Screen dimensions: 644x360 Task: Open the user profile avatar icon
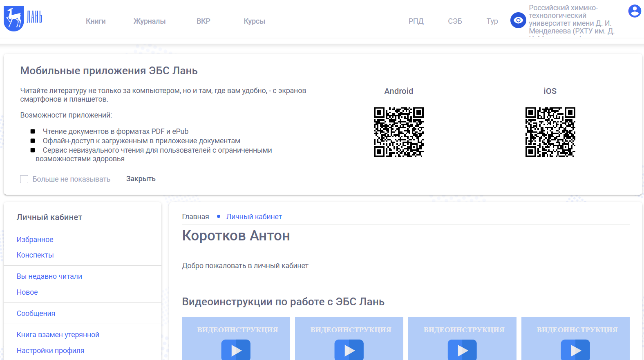pyautogui.click(x=634, y=11)
